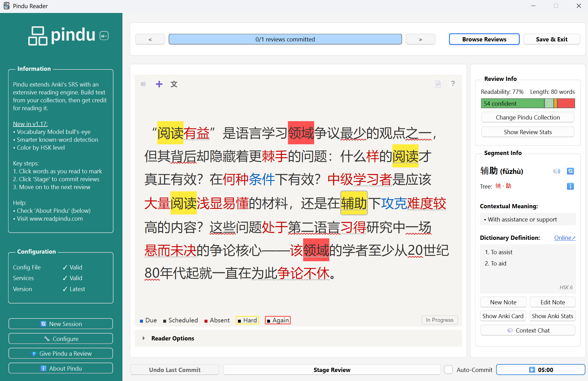The height and width of the screenshot is (381, 588).
Task: Click the Absent legend item
Action: pyautogui.click(x=217, y=320)
